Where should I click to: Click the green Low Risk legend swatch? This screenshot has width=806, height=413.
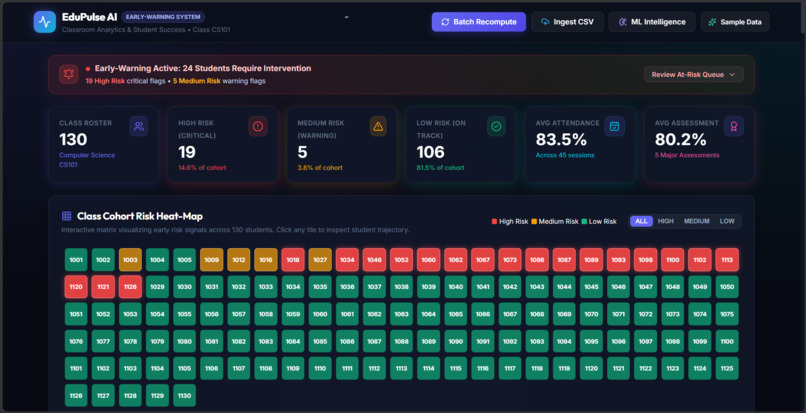click(584, 222)
